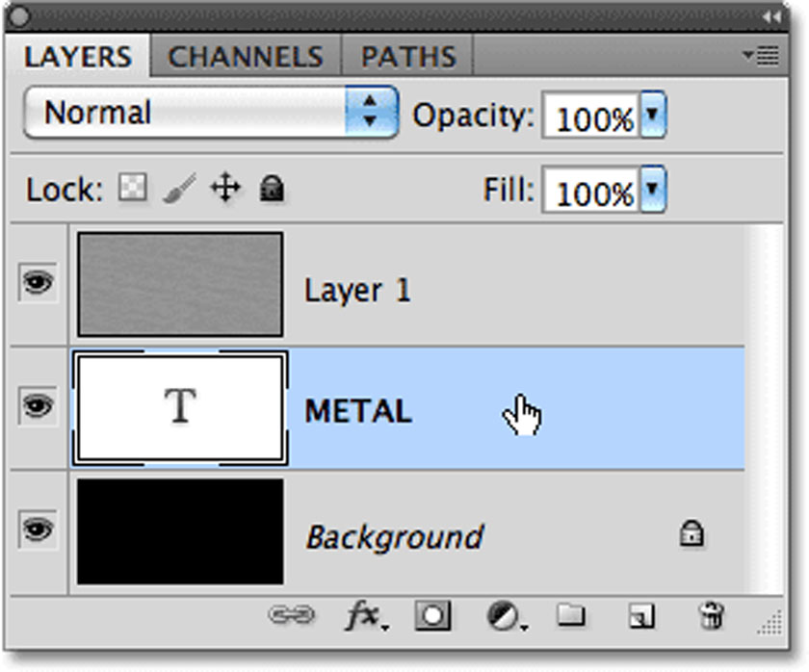Open the Fill slider dropdown arrow

tap(653, 190)
